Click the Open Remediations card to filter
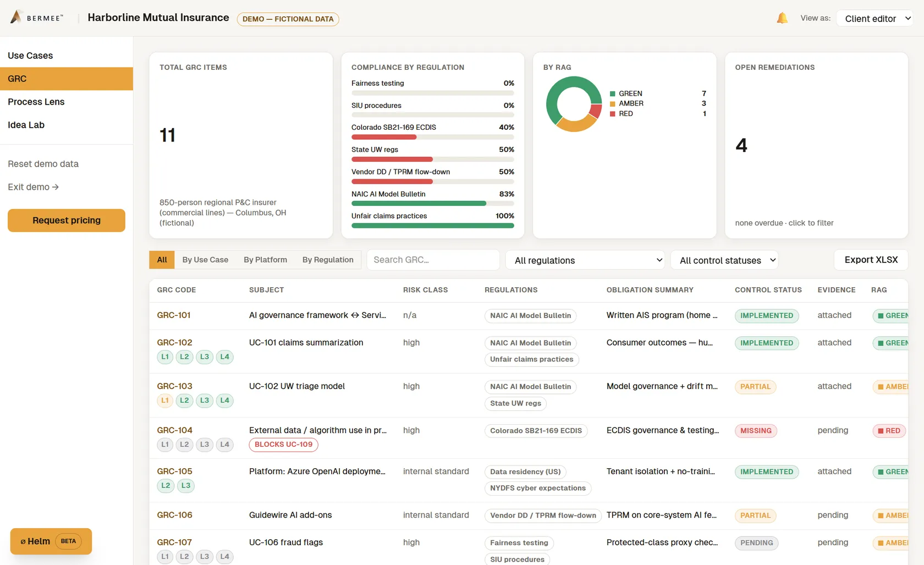 pos(816,145)
